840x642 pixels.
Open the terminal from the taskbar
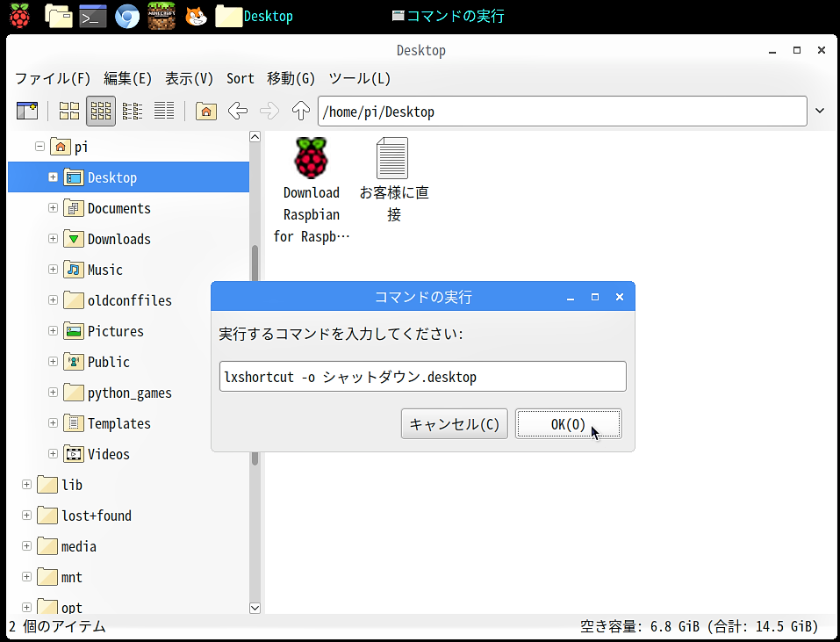point(93,16)
